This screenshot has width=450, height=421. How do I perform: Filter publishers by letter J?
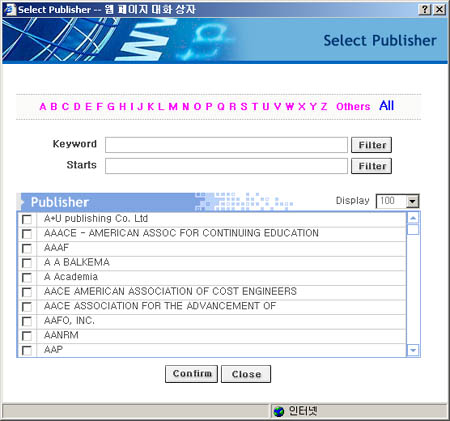tap(140, 107)
